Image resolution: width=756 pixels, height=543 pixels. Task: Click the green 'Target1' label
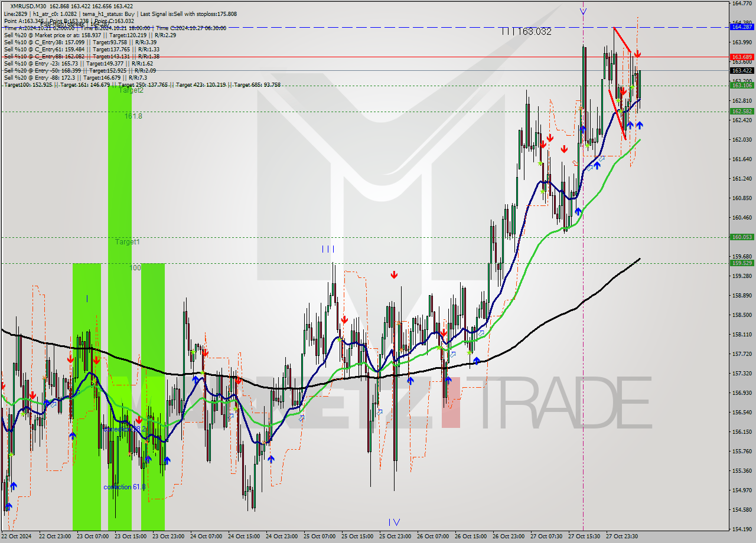[x=128, y=242]
